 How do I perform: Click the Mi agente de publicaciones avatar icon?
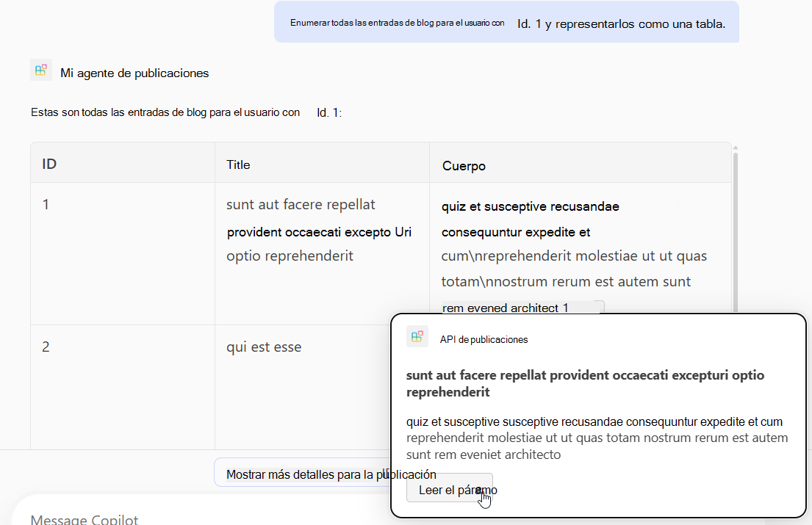coord(40,70)
